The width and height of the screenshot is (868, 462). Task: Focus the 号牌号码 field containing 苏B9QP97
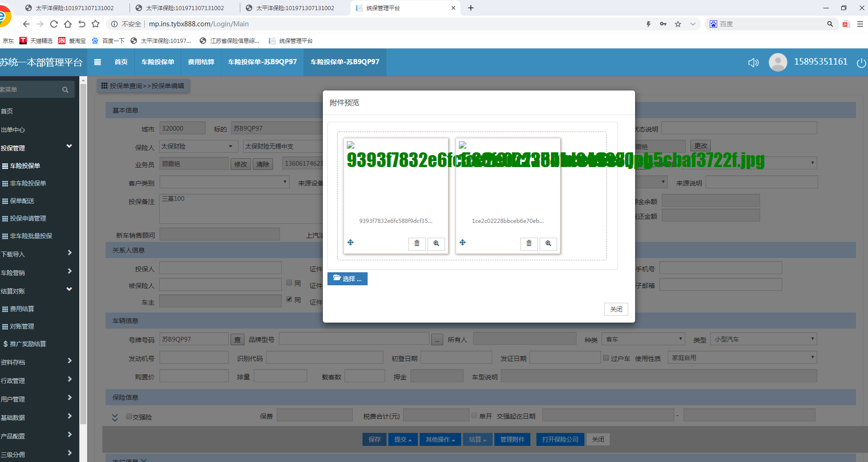coord(194,339)
